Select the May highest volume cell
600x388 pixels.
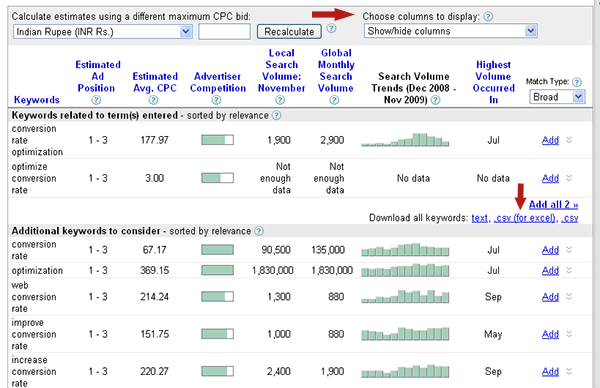click(493, 334)
